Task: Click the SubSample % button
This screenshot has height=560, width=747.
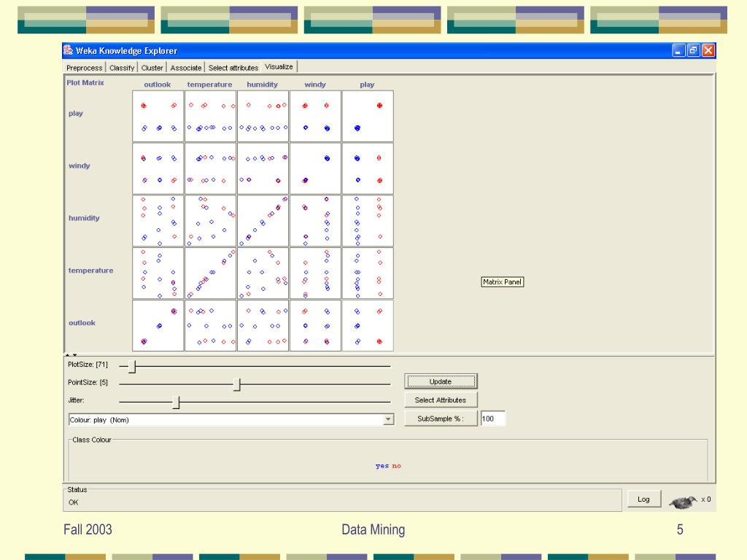Action: click(x=441, y=419)
